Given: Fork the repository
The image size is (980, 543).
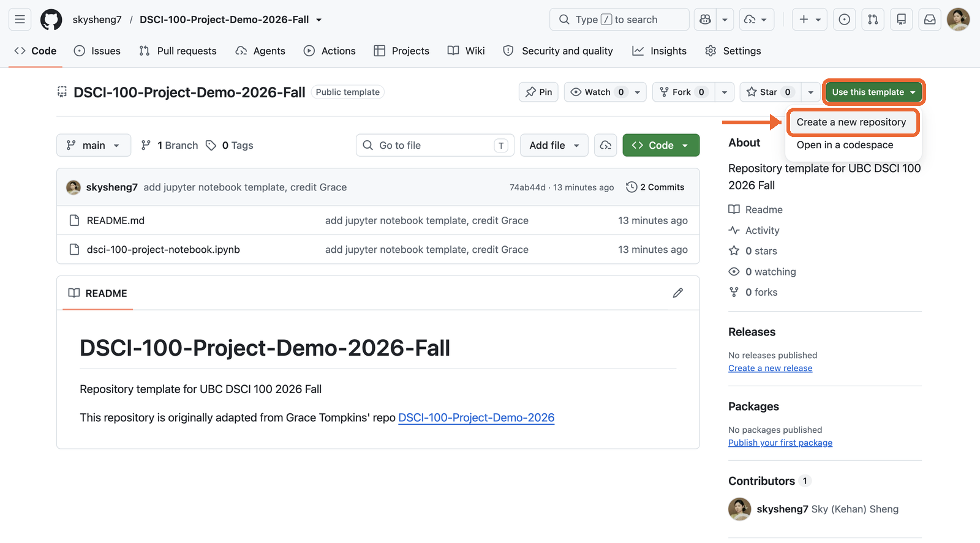Looking at the screenshot, I should (x=684, y=92).
